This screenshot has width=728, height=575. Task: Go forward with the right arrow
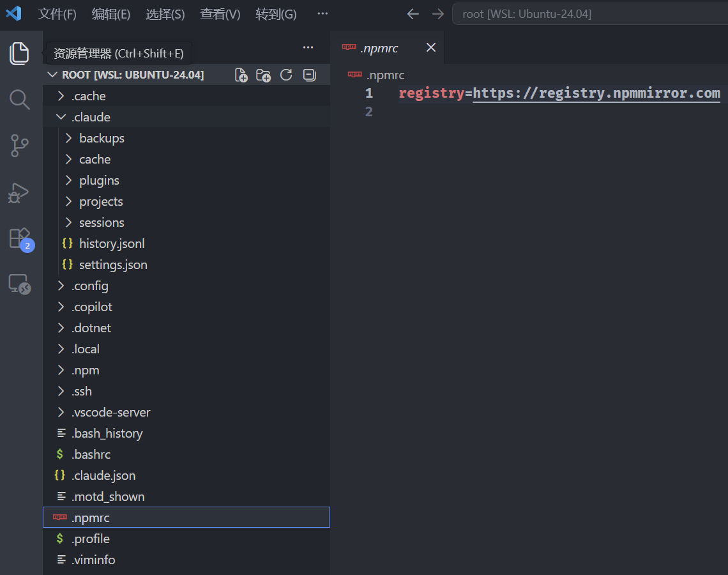pos(438,14)
